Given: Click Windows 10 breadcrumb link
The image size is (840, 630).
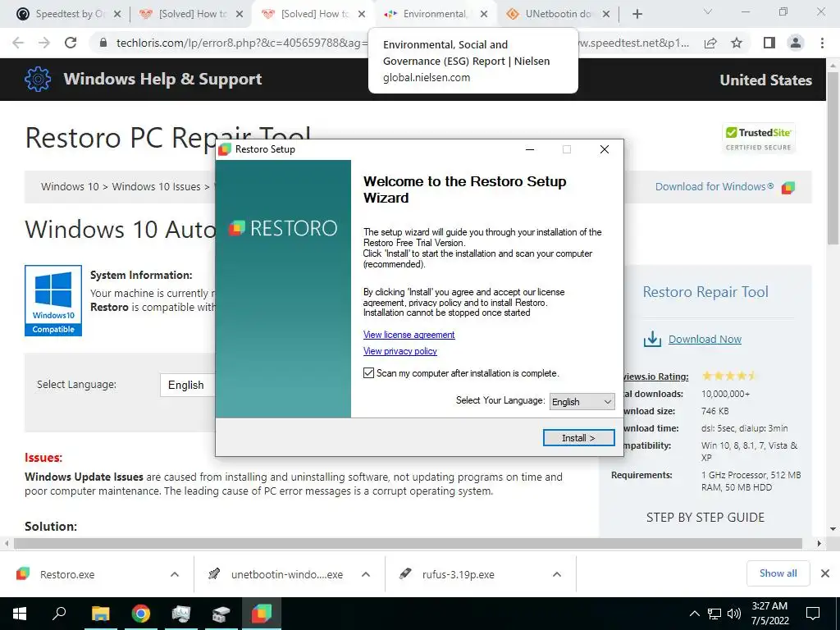Looking at the screenshot, I should click(x=70, y=186).
